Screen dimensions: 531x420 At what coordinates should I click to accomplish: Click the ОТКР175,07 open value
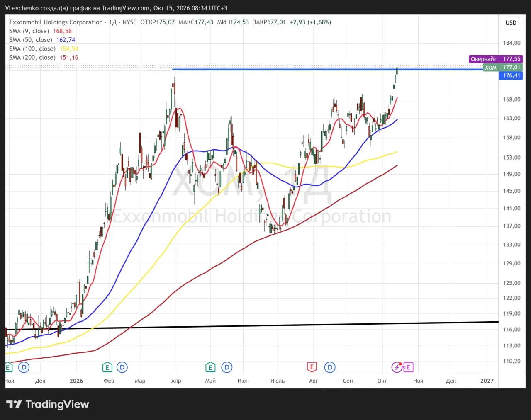[x=158, y=22]
